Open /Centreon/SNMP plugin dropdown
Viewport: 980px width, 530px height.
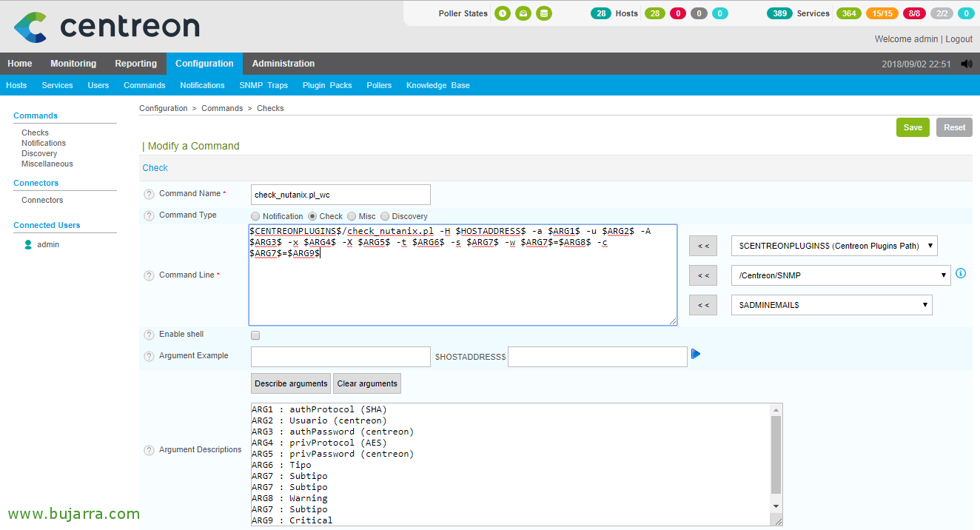tap(841, 275)
